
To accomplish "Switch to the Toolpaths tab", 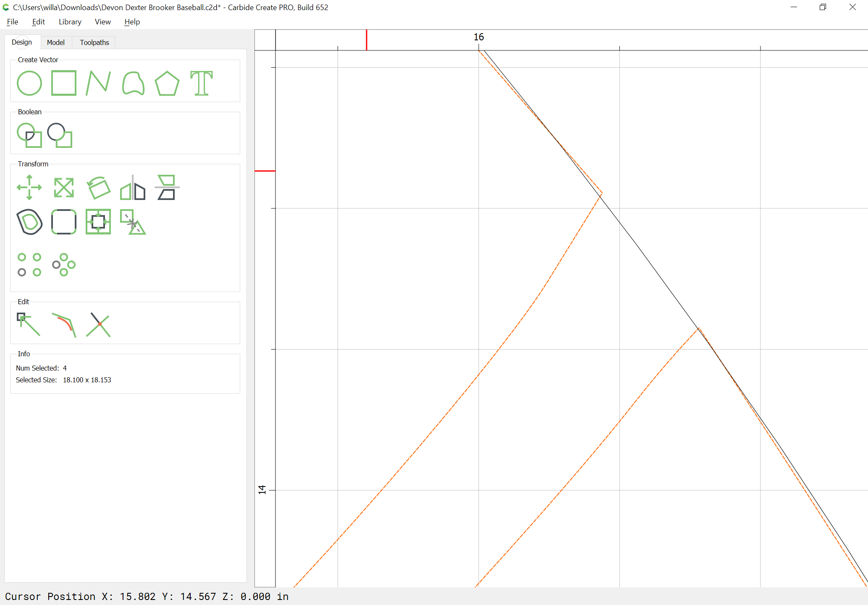I will tap(94, 42).
